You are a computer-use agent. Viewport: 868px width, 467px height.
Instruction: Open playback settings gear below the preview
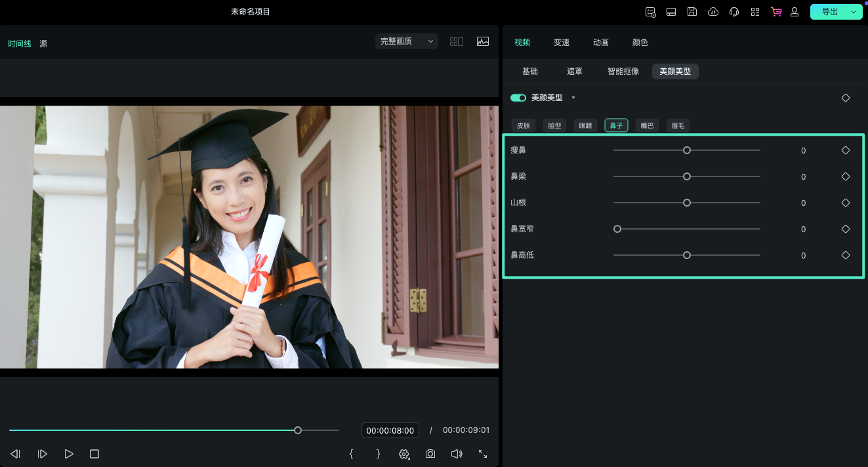[x=403, y=453]
